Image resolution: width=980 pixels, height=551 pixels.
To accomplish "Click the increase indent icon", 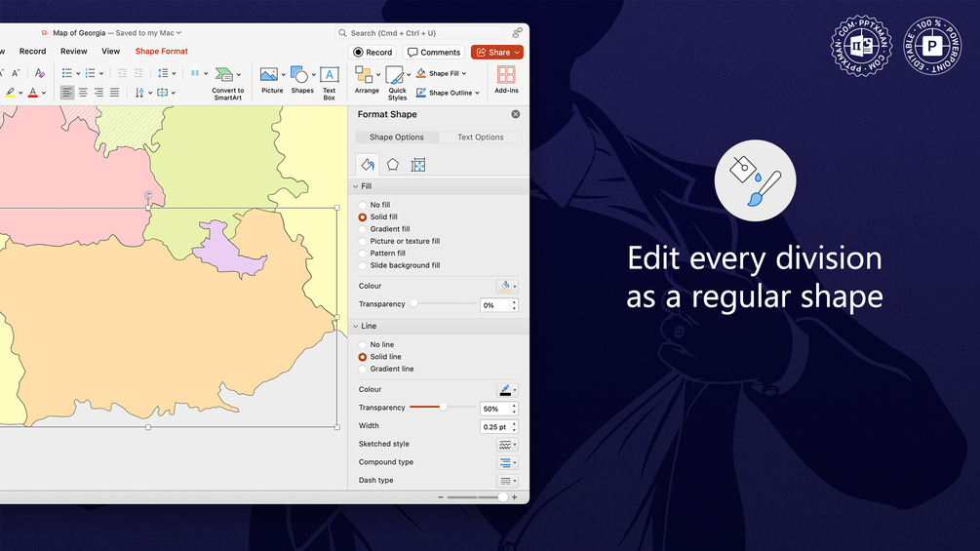I will pyautogui.click(x=138, y=73).
